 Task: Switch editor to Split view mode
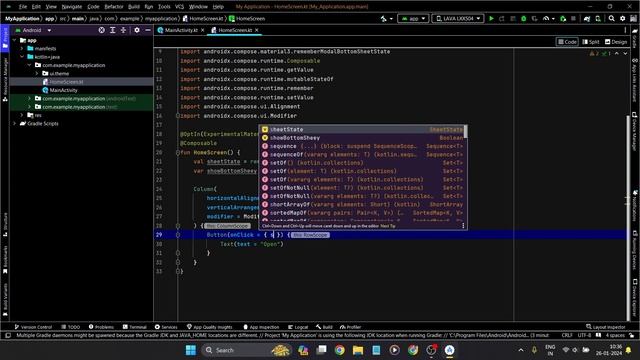pyautogui.click(x=591, y=42)
